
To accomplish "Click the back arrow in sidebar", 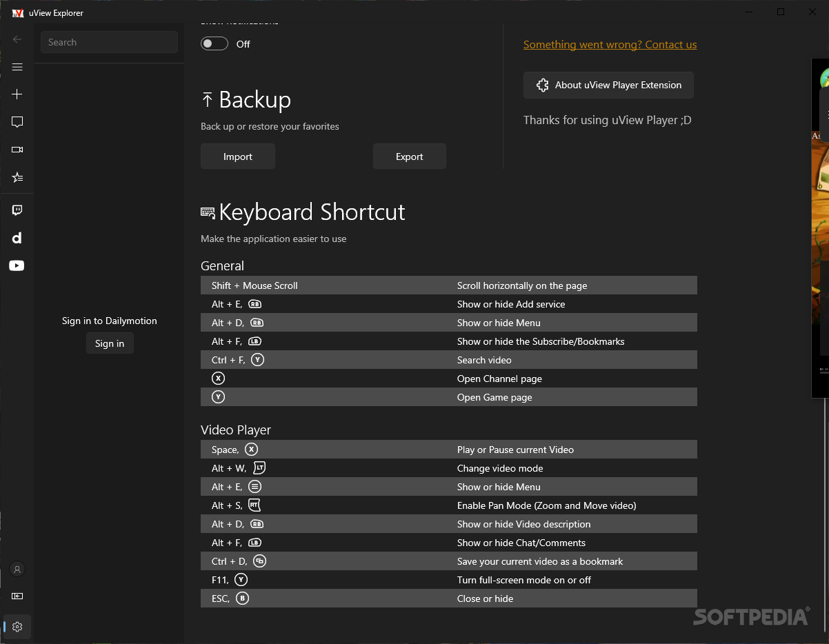I will point(17,39).
